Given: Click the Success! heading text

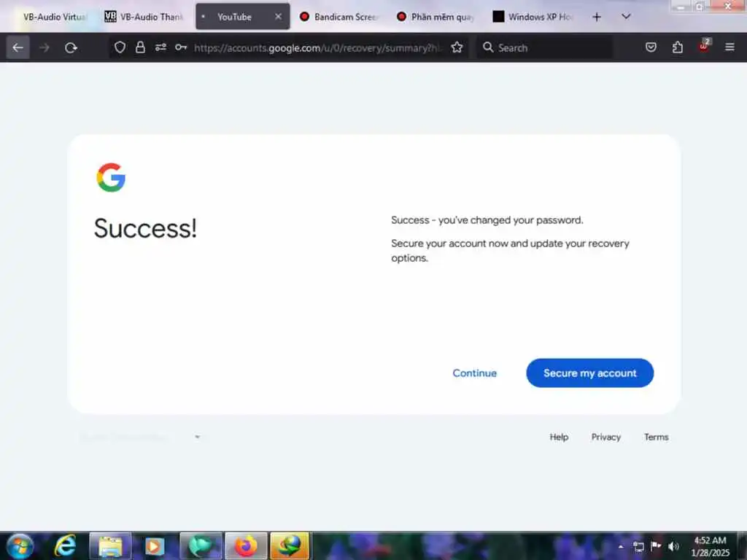Looking at the screenshot, I should [x=145, y=228].
